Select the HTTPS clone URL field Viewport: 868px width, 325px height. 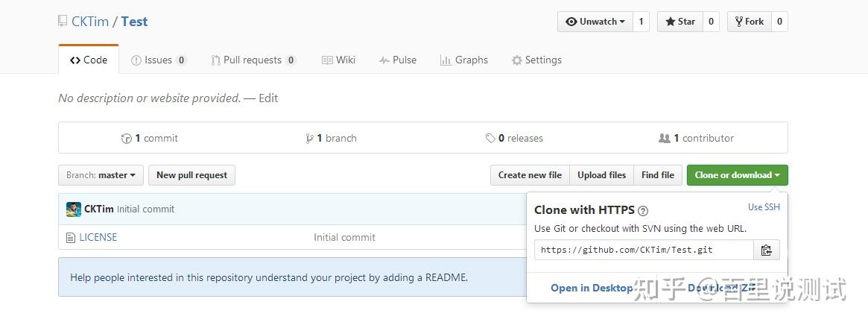pos(644,250)
